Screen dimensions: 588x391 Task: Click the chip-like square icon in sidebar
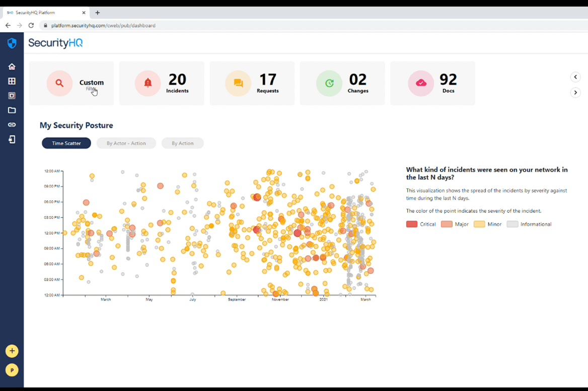[12, 96]
